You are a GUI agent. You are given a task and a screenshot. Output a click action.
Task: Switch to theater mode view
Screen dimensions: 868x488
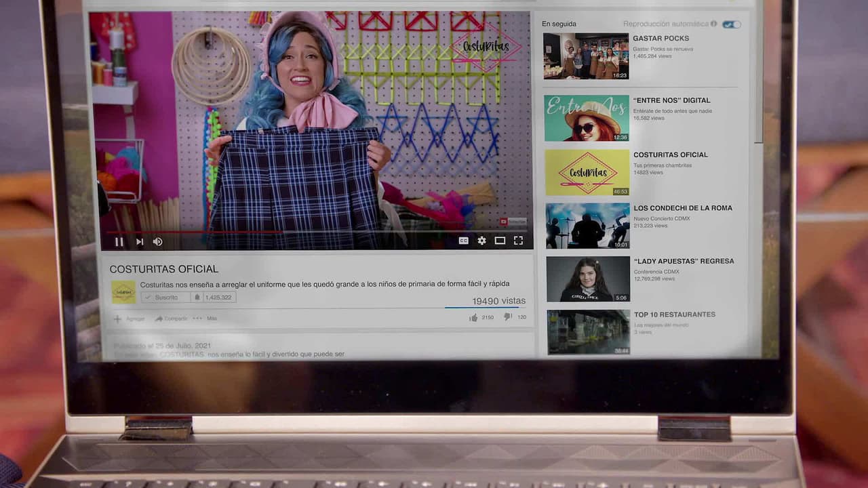500,241
